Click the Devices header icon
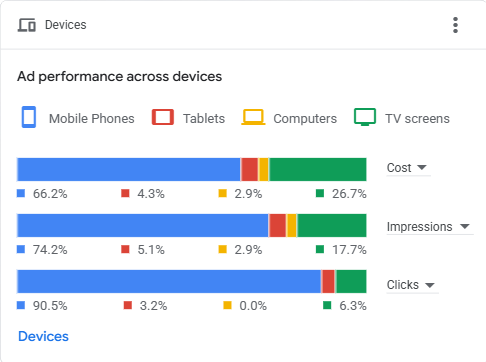The height and width of the screenshot is (362, 486). click(x=27, y=25)
